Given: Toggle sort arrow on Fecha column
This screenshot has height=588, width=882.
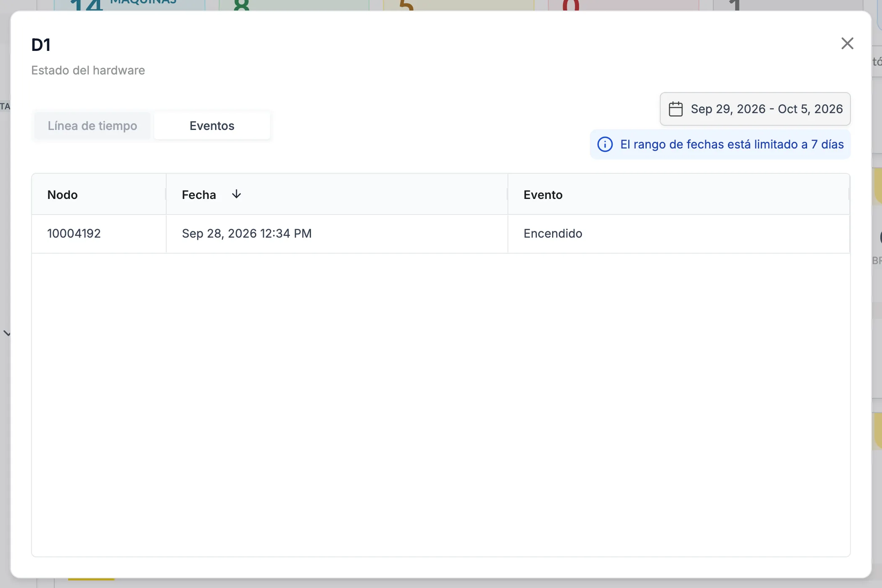Looking at the screenshot, I should click(x=236, y=194).
